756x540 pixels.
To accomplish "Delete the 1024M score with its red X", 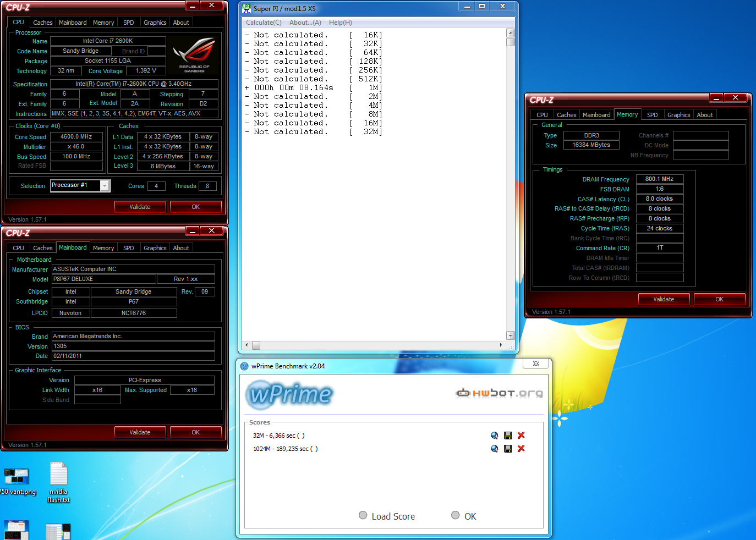I will pyautogui.click(x=521, y=449).
